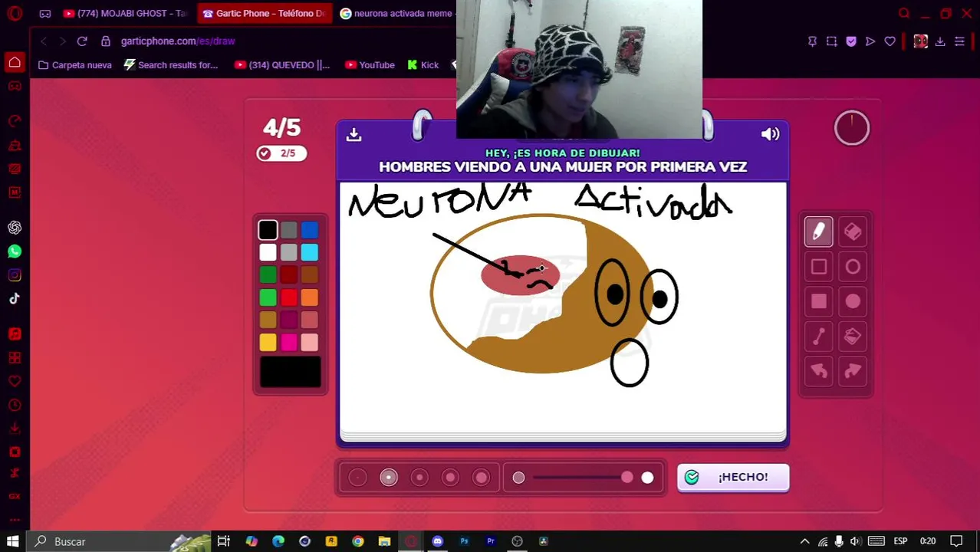Viewport: 980px width, 552px height.
Task: Pick the yellow color swatch
Action: point(268,342)
